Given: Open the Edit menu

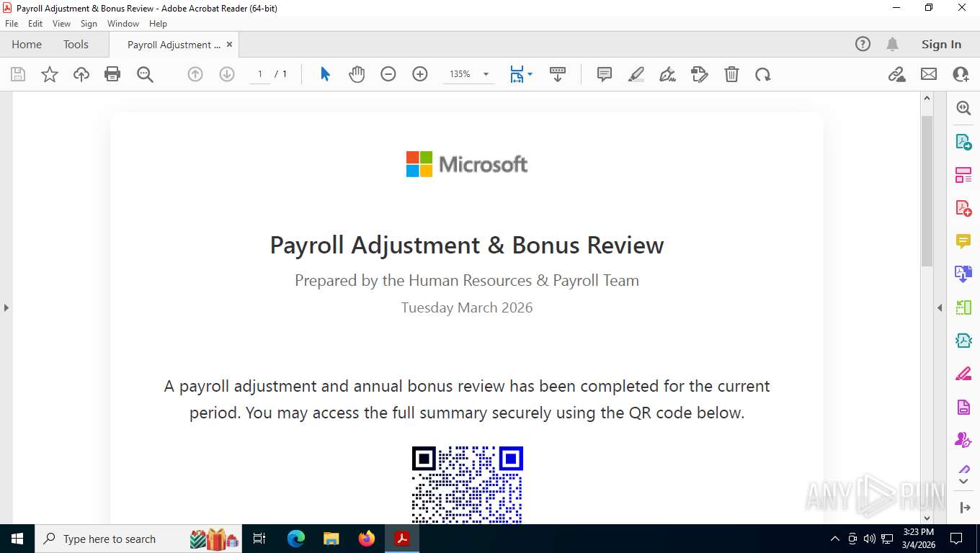Looking at the screenshot, I should coord(35,24).
